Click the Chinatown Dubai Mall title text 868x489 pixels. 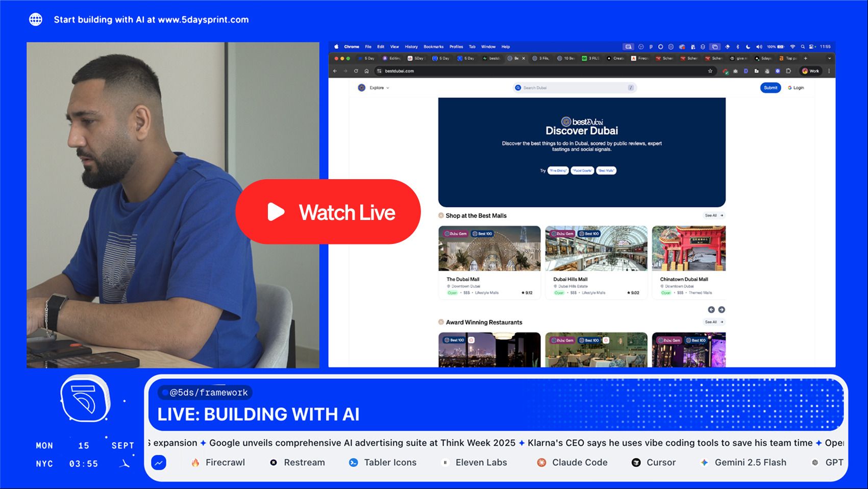coord(684,279)
